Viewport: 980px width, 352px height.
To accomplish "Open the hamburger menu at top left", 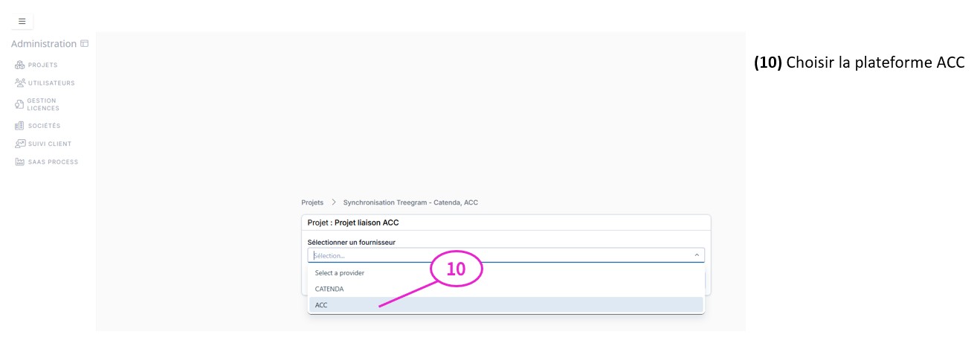I will click(x=22, y=22).
